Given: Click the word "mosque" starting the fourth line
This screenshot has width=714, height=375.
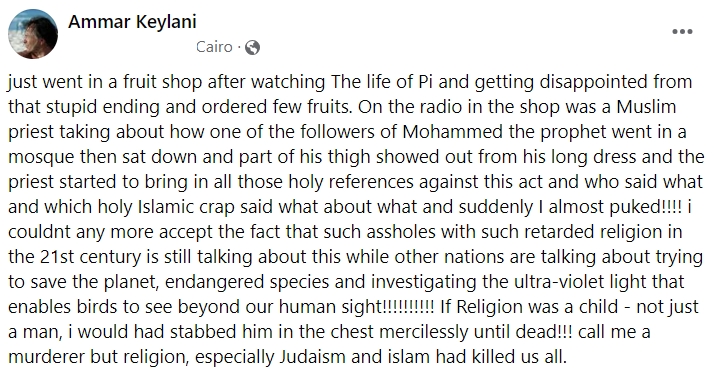Looking at the screenshot, I should 41,157.
